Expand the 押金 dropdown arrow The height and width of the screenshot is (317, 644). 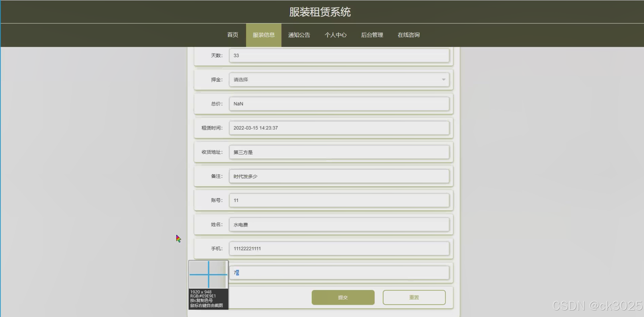pyautogui.click(x=443, y=80)
